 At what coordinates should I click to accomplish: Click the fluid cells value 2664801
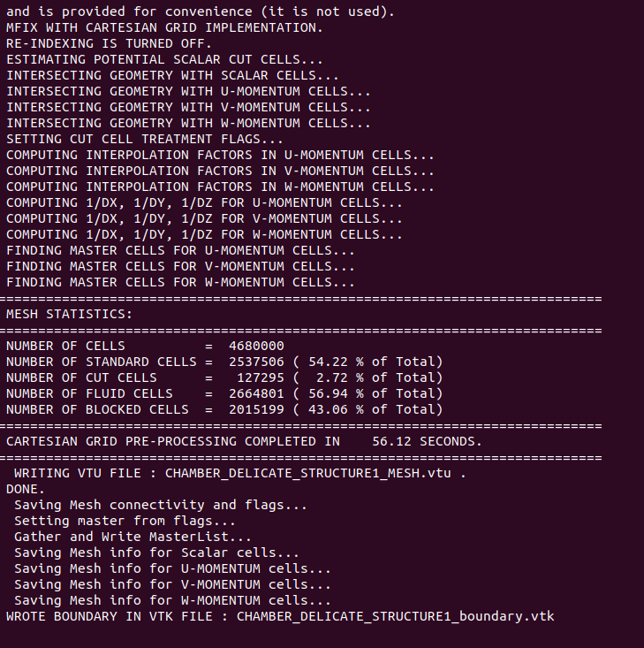[x=256, y=393]
